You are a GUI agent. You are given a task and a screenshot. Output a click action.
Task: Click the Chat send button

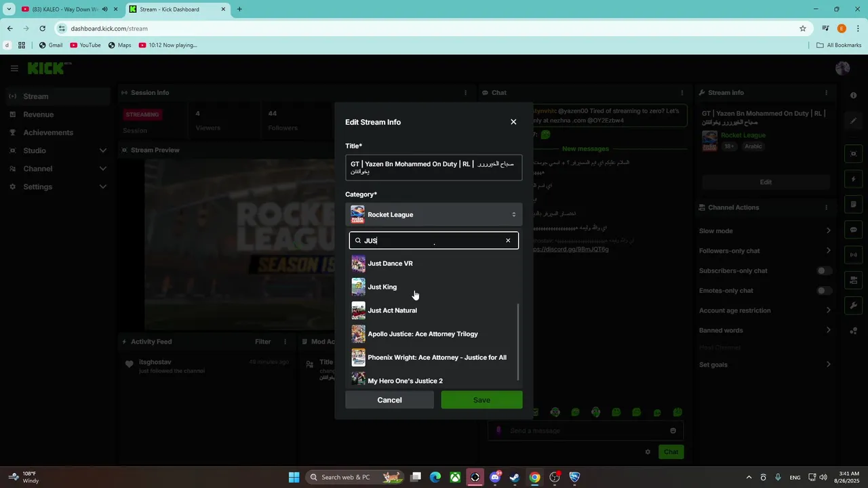coord(671,452)
